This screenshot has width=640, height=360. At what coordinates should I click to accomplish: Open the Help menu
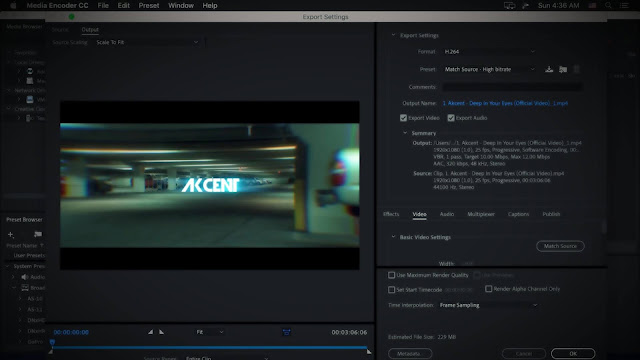210,5
